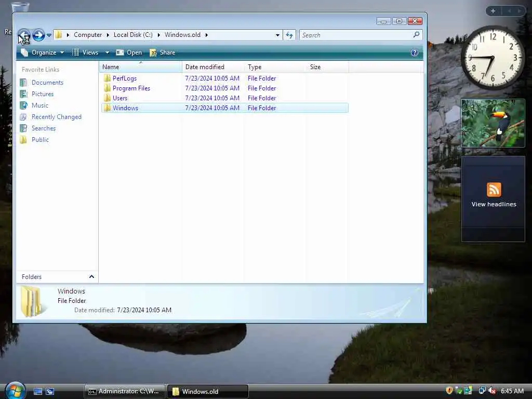Image resolution: width=532 pixels, height=399 pixels.
Task: Open the Start menu orb
Action: [15, 390]
